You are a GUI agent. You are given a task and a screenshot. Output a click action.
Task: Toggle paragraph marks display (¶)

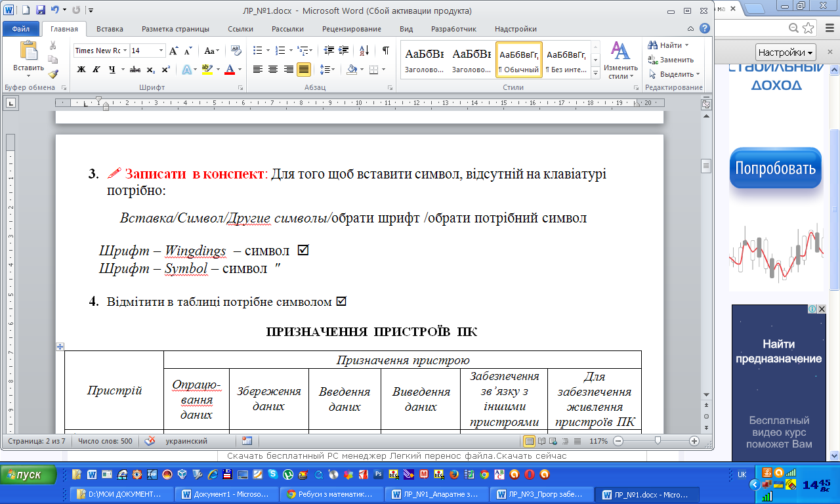[x=385, y=51]
